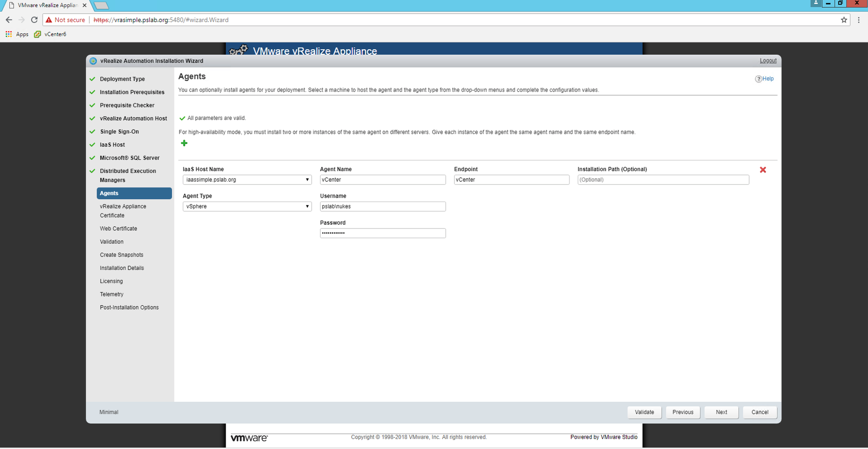Expand the IaaS Host Name dropdown

pyautogui.click(x=247, y=180)
